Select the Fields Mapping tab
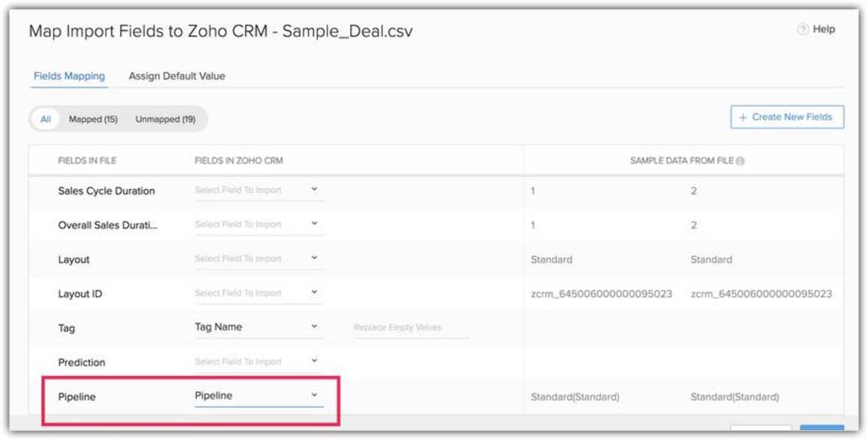The image size is (868, 440). point(69,76)
